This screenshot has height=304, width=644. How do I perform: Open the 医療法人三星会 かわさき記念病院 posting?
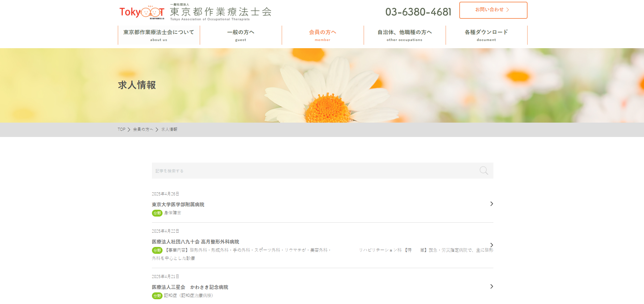[x=190, y=287]
